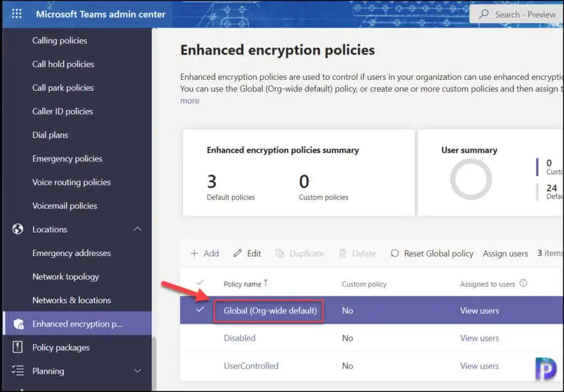Click the Duplicate button label

point(306,254)
